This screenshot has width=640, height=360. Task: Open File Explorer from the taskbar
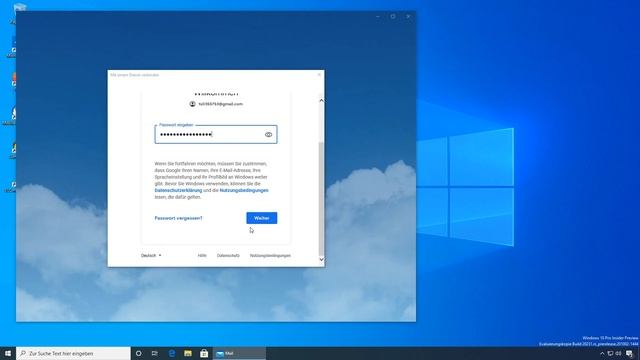[188, 353]
